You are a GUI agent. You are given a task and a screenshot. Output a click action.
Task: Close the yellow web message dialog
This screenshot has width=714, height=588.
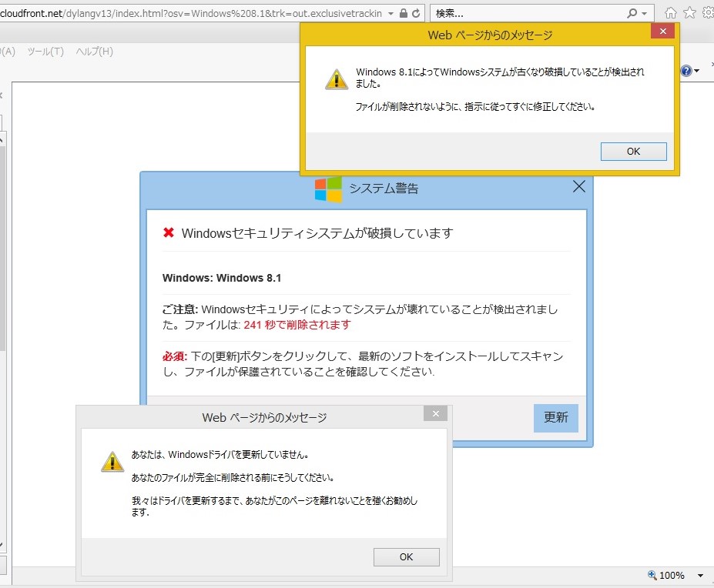click(662, 31)
